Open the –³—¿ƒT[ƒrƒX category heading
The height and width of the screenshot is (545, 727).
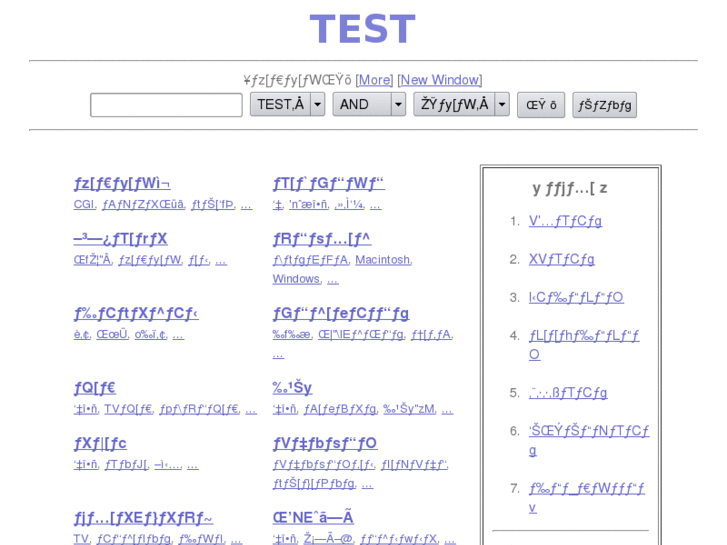point(121,239)
